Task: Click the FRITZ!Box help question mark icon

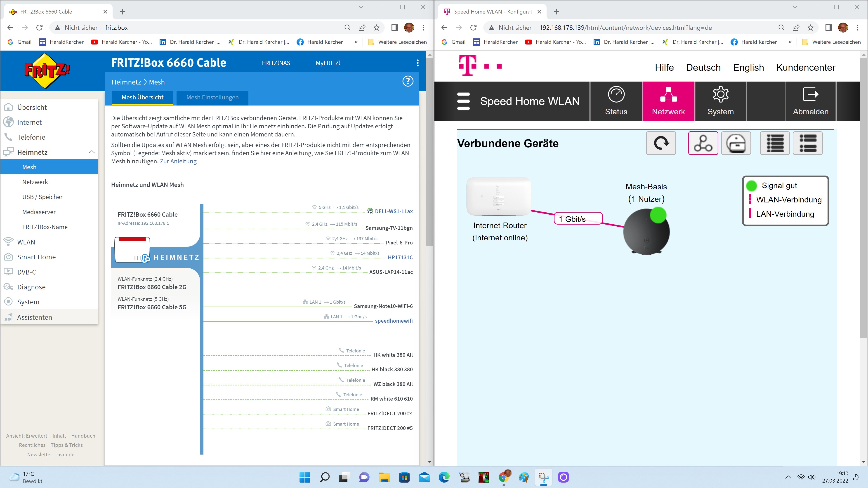Action: pos(408,82)
